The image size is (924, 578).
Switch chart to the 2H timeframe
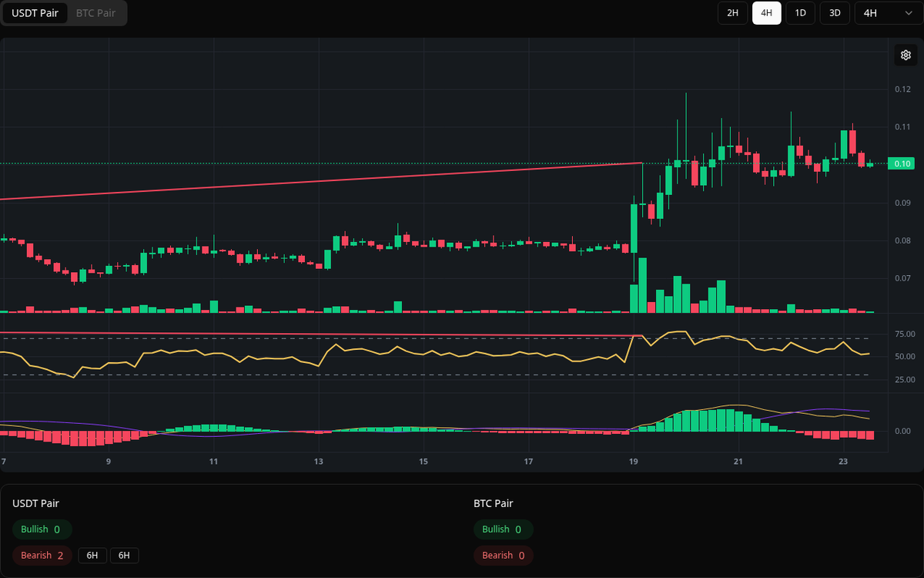[x=732, y=13]
